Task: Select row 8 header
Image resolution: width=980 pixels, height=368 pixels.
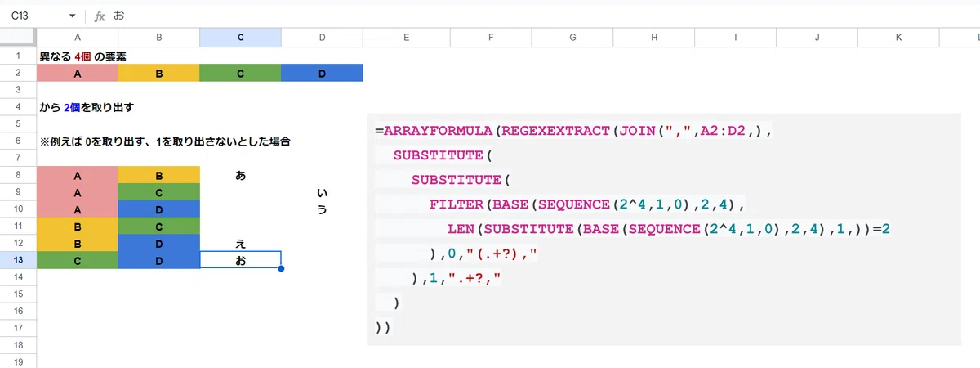Action: pyautogui.click(x=18, y=175)
